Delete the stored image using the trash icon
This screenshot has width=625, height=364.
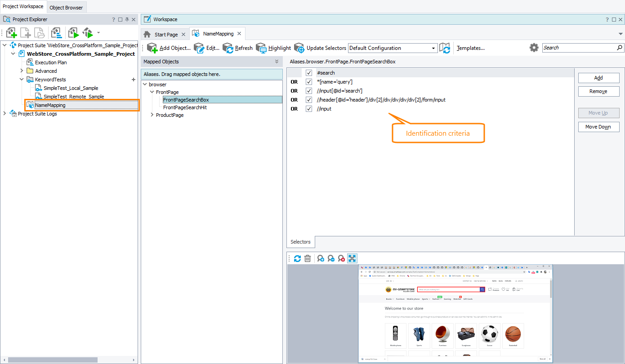(308, 258)
